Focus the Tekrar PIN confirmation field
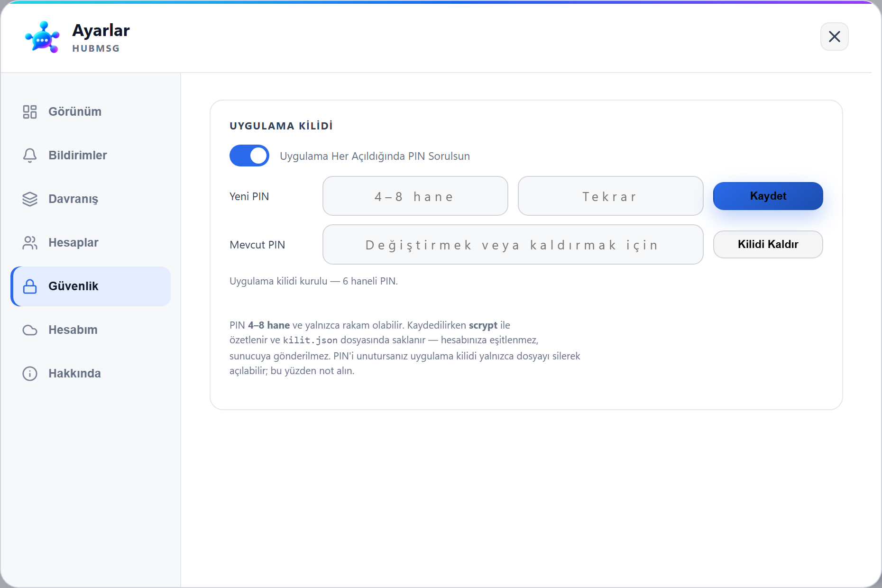The height and width of the screenshot is (588, 882). (x=611, y=196)
